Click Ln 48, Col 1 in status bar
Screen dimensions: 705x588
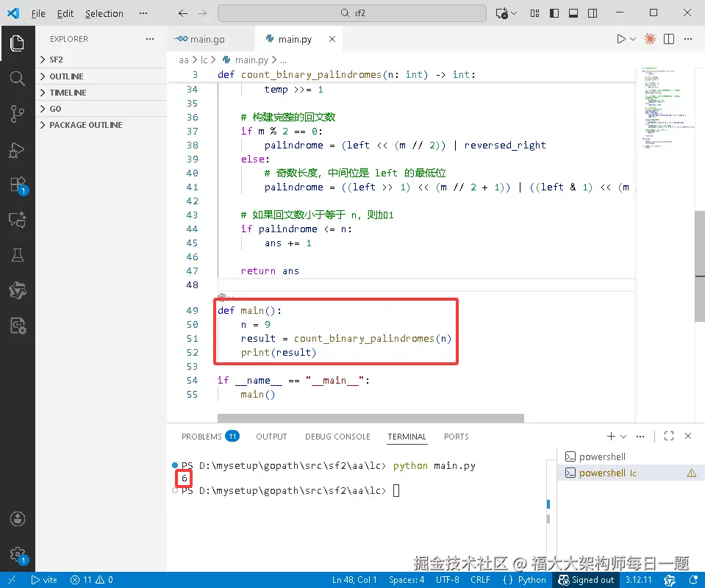(x=354, y=580)
